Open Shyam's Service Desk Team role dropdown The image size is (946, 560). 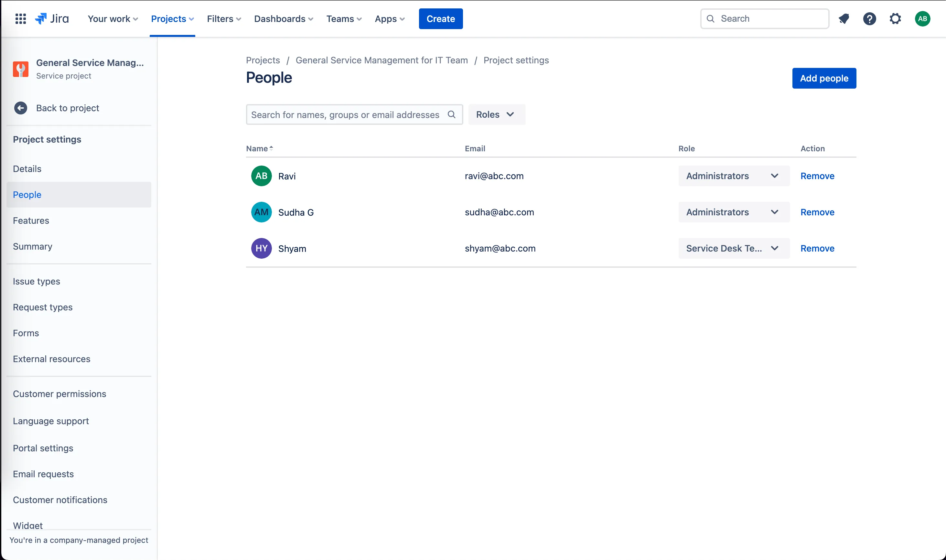[x=734, y=248]
